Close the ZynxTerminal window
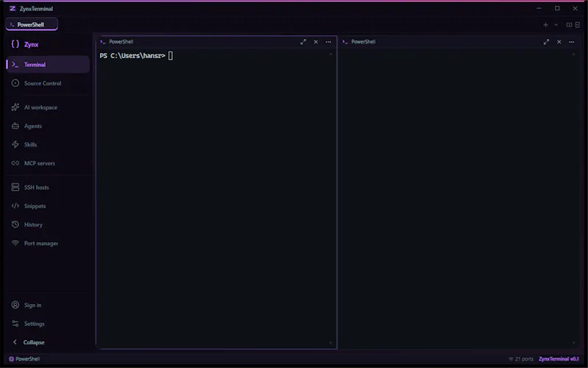588x368 pixels. 576,8
